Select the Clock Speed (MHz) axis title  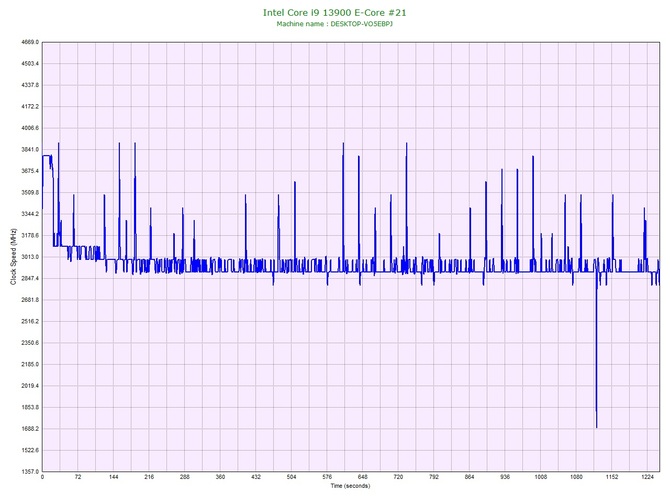[x=14, y=257]
